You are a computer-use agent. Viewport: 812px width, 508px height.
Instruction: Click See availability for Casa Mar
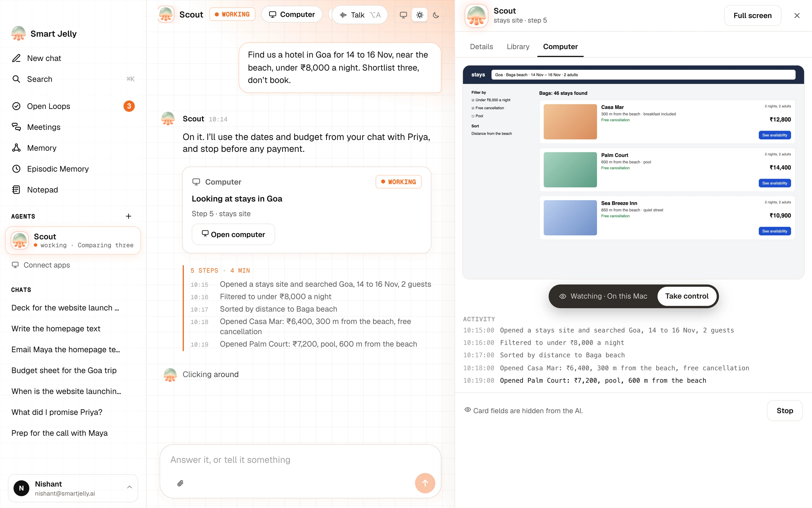tap(774, 135)
